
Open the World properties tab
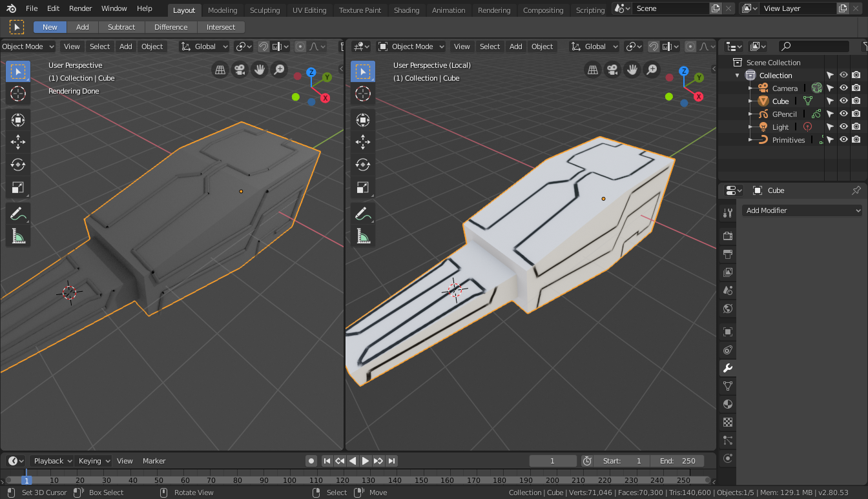tap(728, 308)
